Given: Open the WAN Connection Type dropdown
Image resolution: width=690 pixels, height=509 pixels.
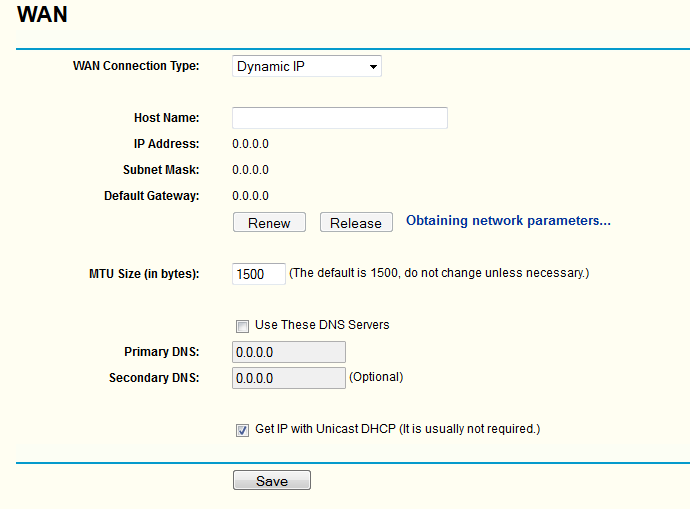Looking at the screenshot, I should 306,67.
